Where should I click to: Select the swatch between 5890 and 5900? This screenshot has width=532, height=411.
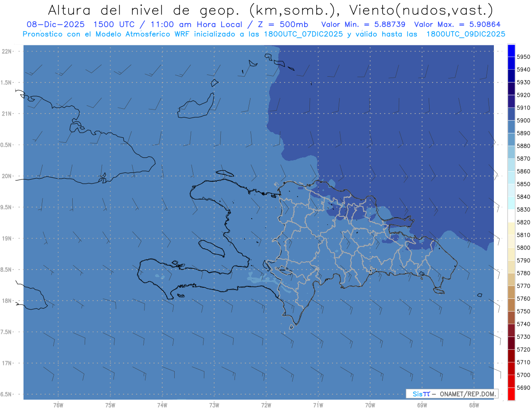point(511,127)
